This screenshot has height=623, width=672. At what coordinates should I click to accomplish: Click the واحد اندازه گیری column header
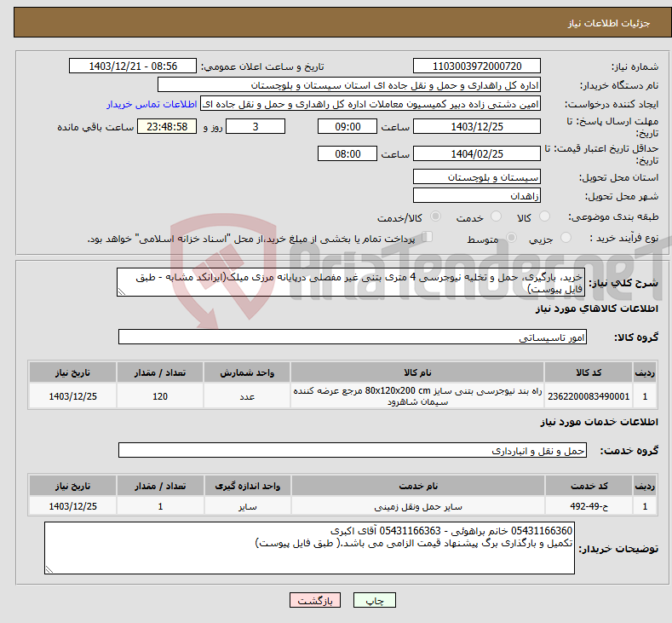click(x=247, y=486)
